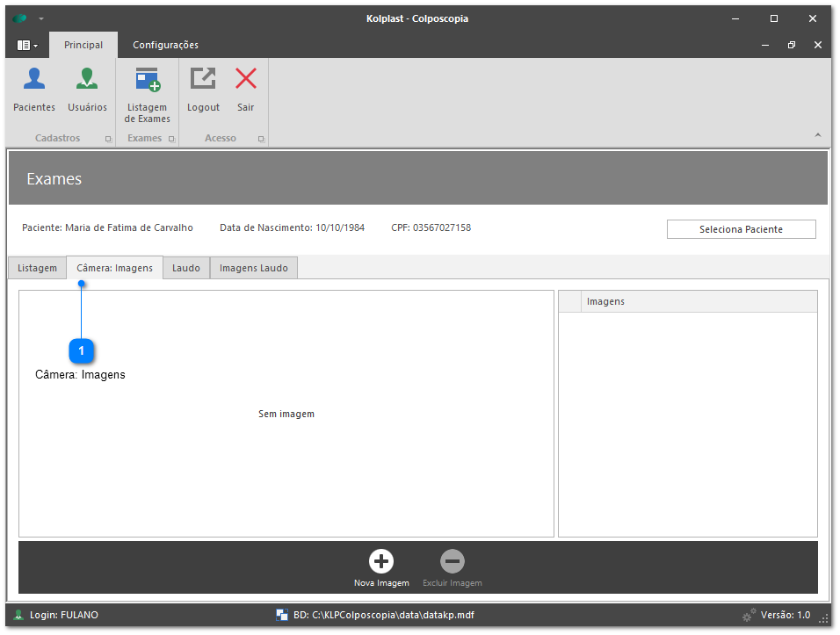Open the Laudo tab
The height and width of the screenshot is (635, 840).
point(186,268)
